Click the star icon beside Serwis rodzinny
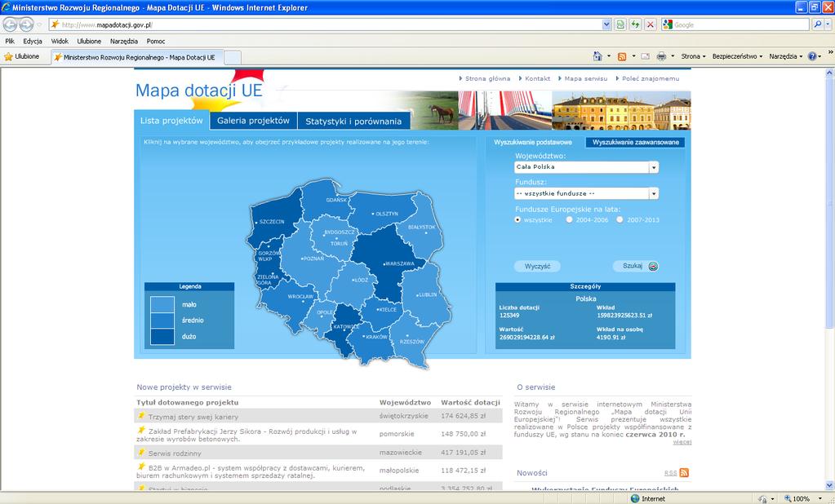Viewport: 835px width, 504px height. coord(141,452)
